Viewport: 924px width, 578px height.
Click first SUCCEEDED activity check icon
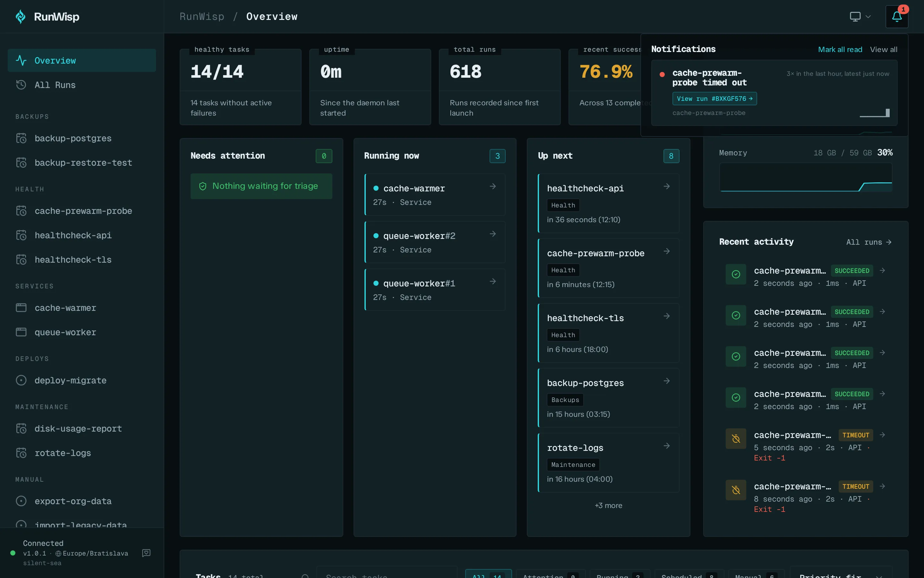click(x=736, y=274)
